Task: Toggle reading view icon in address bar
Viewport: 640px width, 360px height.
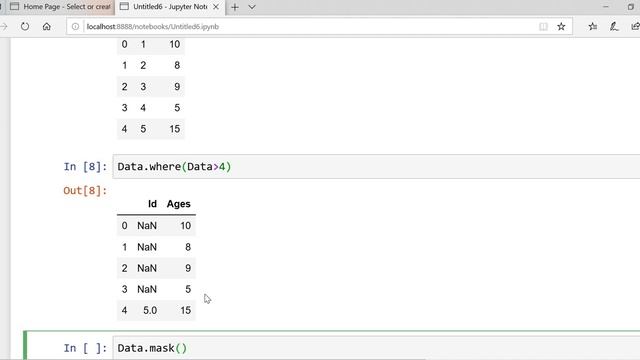Action: pos(543,27)
